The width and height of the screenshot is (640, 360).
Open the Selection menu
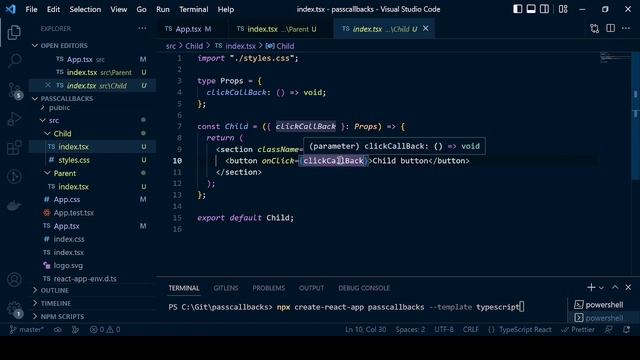click(x=85, y=9)
